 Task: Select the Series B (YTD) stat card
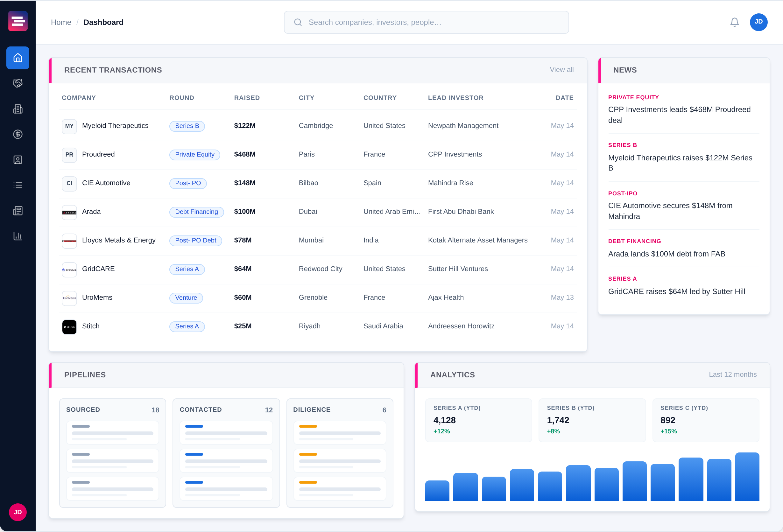point(592,421)
